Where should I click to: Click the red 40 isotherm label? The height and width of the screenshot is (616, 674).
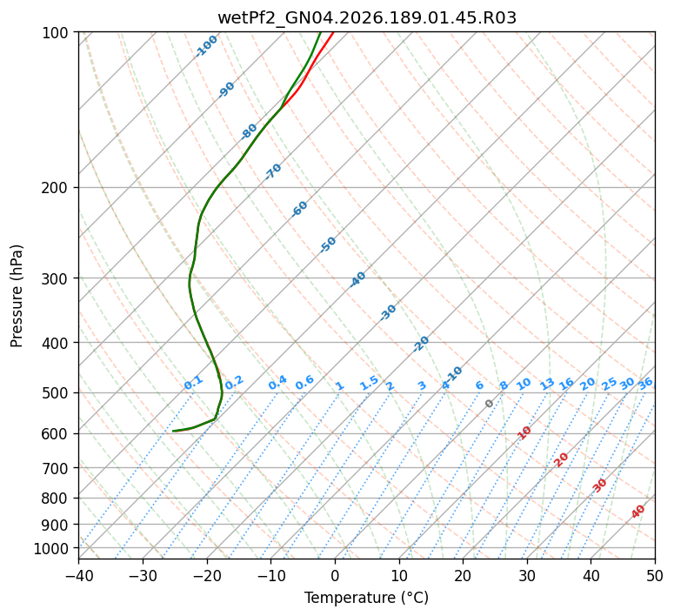638,512
